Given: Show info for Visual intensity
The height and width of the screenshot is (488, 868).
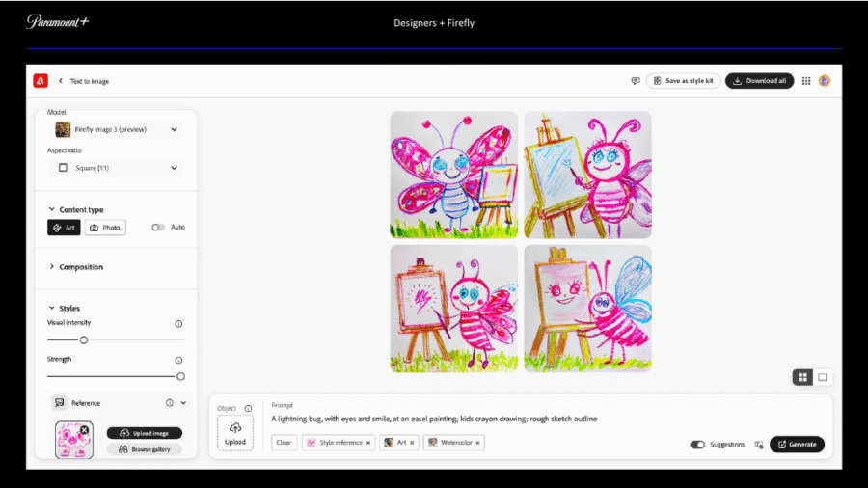Looking at the screenshot, I should (178, 324).
